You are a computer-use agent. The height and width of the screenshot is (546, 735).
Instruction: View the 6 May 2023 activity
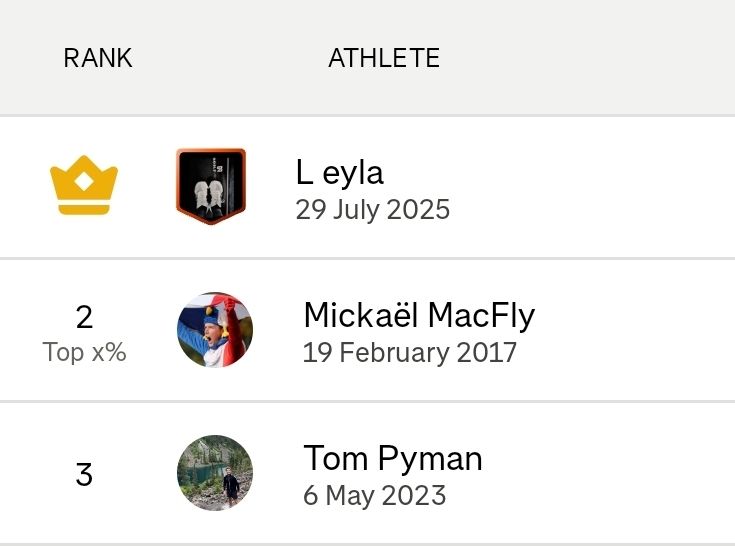[x=375, y=495]
